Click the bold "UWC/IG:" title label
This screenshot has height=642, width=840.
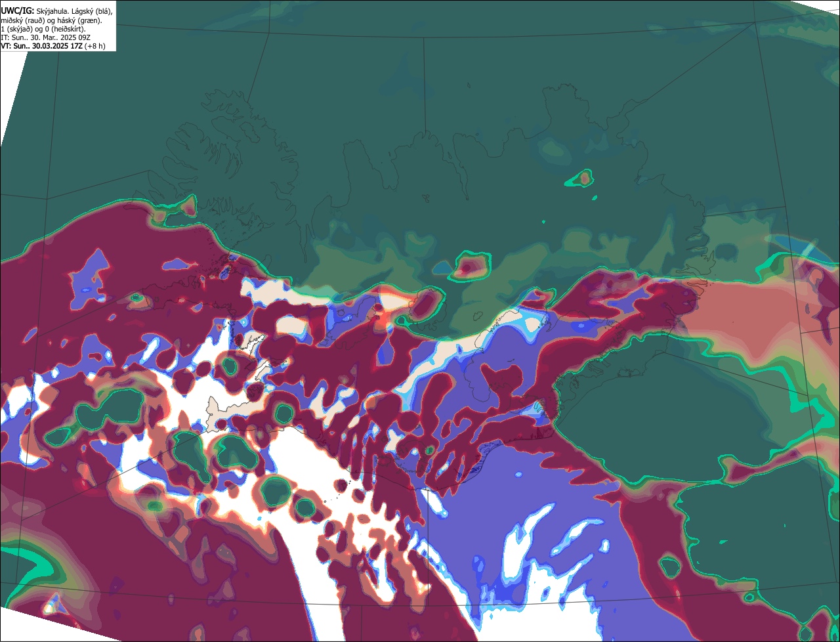[18, 11]
